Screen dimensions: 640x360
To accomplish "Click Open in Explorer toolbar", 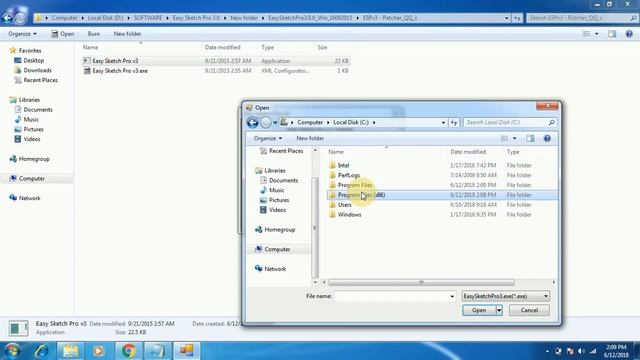I will coord(62,34).
